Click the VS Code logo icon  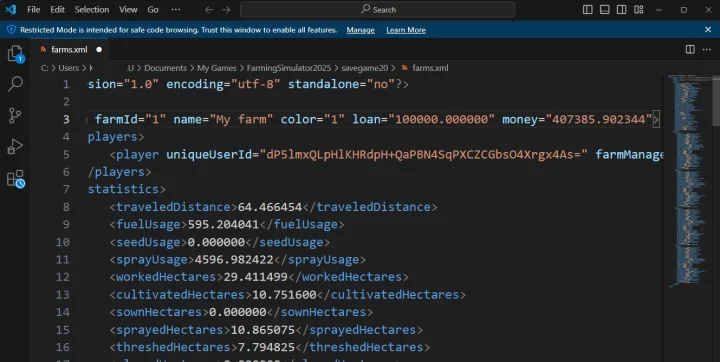click(x=11, y=9)
